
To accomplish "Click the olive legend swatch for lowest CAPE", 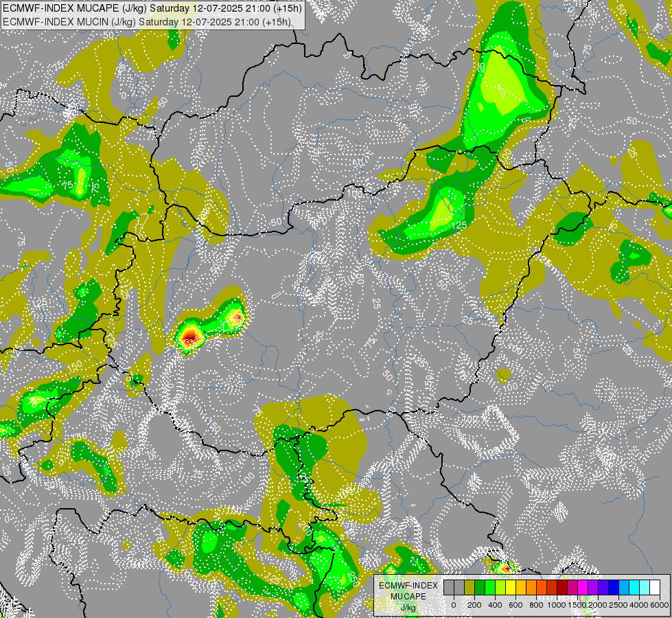I will [x=470, y=587].
